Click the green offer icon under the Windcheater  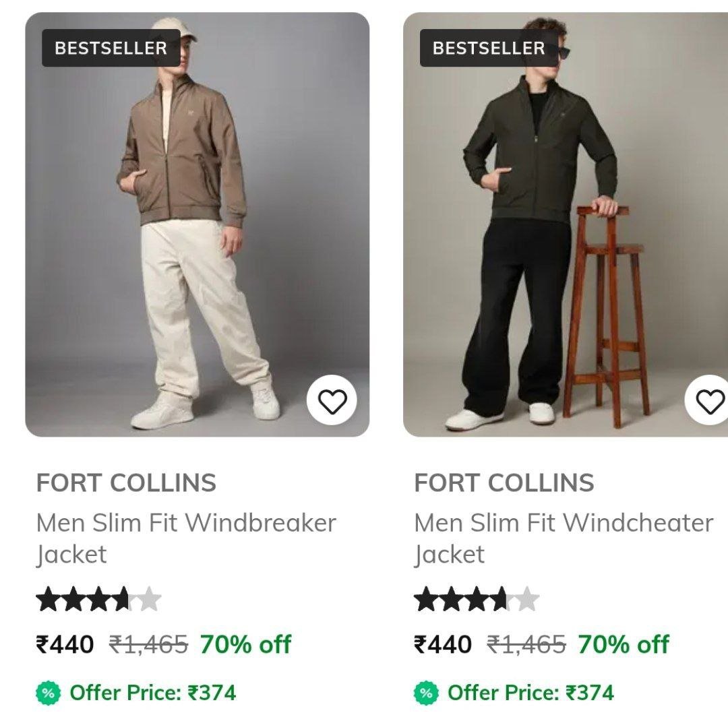tap(425, 692)
